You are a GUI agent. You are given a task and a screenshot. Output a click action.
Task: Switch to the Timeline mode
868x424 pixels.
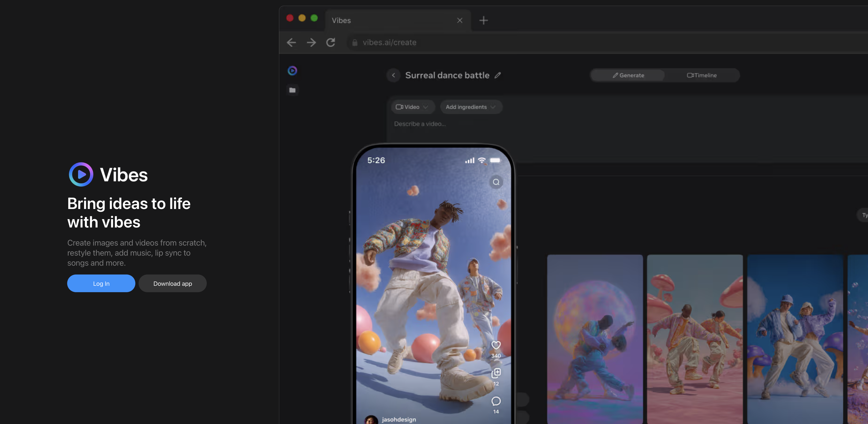pyautogui.click(x=702, y=75)
